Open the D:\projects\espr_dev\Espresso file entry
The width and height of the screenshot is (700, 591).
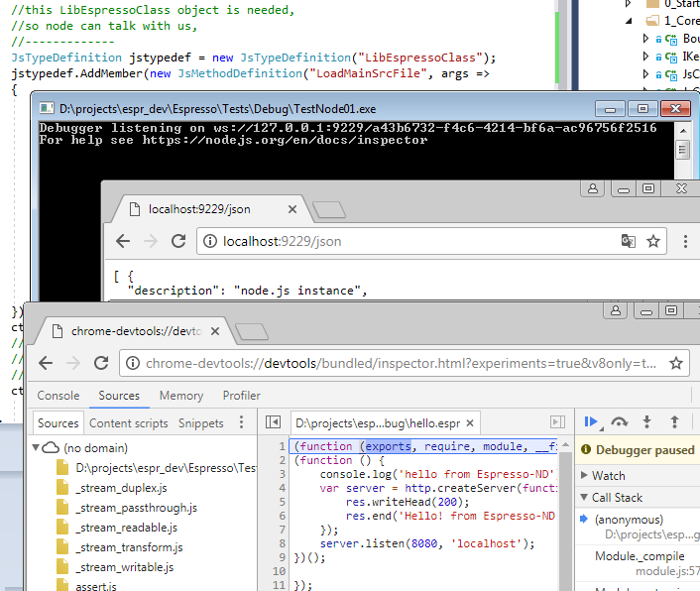(x=157, y=468)
